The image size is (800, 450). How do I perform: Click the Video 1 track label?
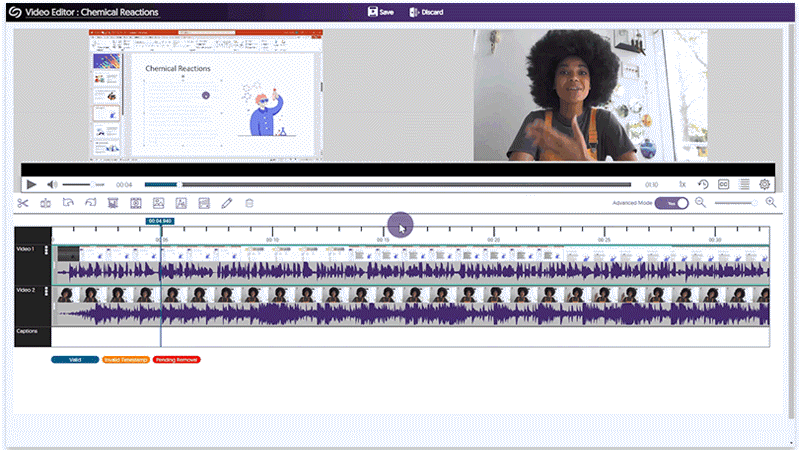(x=26, y=249)
